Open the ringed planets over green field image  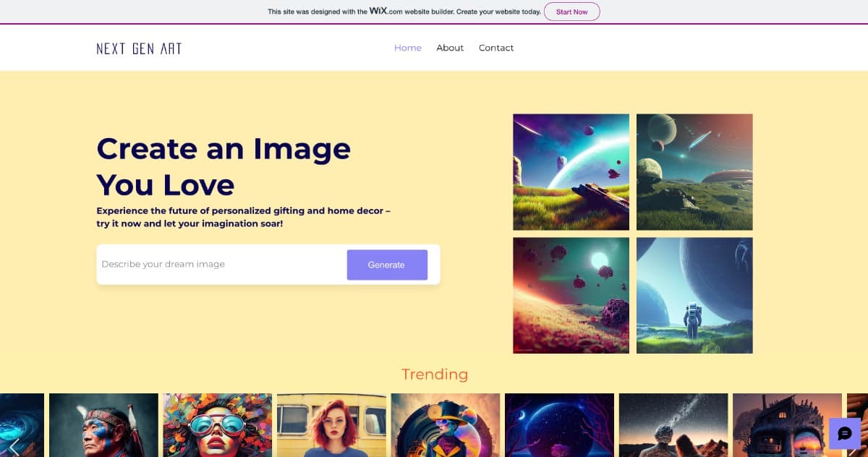pos(694,172)
